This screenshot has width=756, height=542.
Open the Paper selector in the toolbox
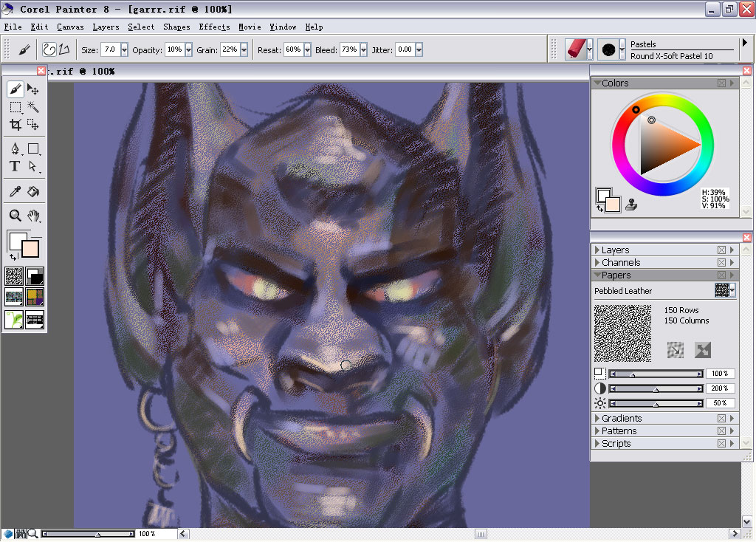14,276
